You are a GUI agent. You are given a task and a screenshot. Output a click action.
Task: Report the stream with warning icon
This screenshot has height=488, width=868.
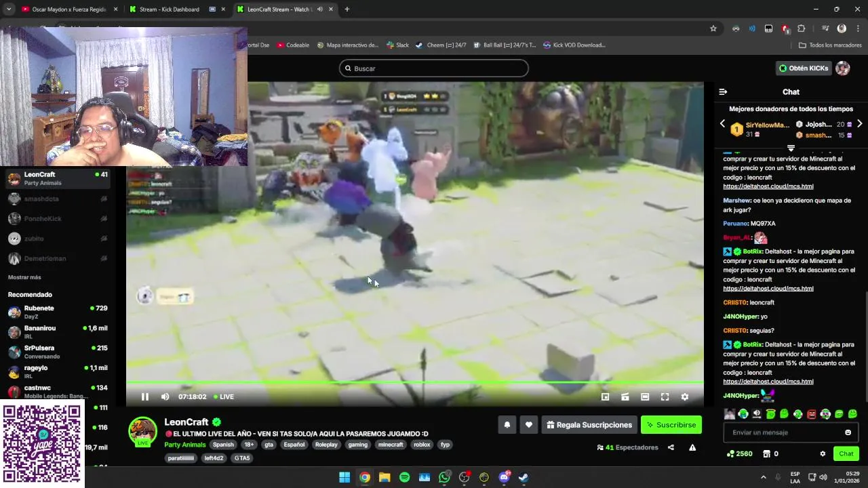(x=692, y=447)
